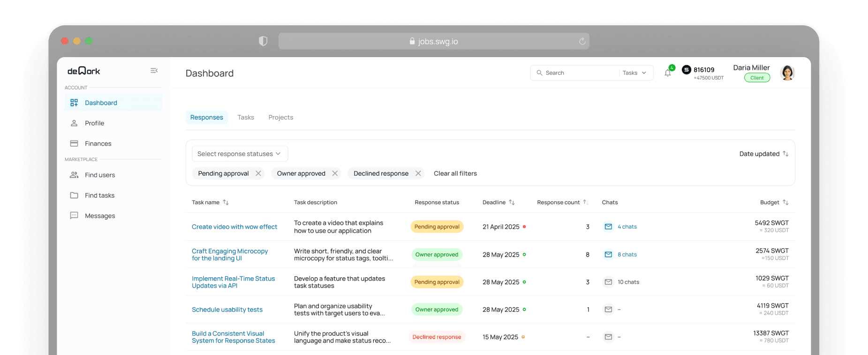Viewport: 868px width, 355px height.
Task: Click the 13387 SWGT budget value
Action: click(771, 333)
